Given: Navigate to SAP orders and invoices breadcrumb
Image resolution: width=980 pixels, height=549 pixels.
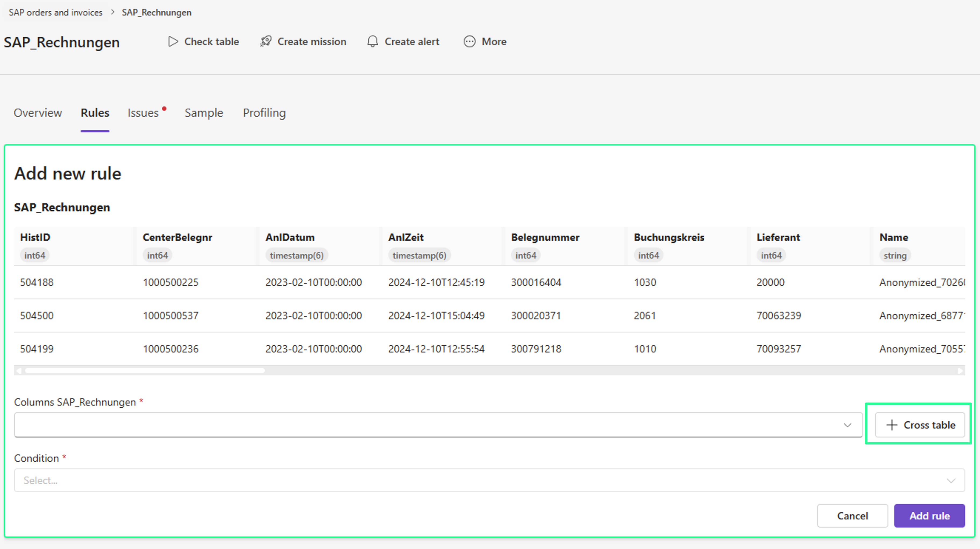Looking at the screenshot, I should pos(56,12).
